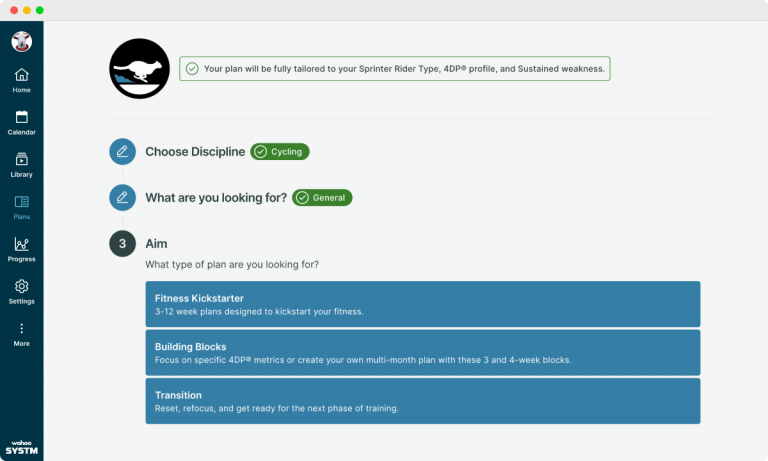This screenshot has width=768, height=461.
Task: Click the plan tailoring notice banner
Action: [395, 69]
